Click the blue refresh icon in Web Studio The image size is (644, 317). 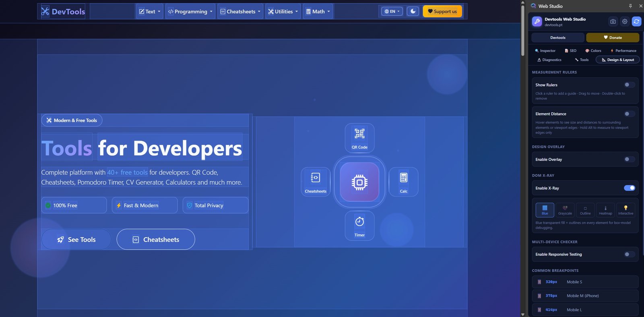click(x=636, y=21)
